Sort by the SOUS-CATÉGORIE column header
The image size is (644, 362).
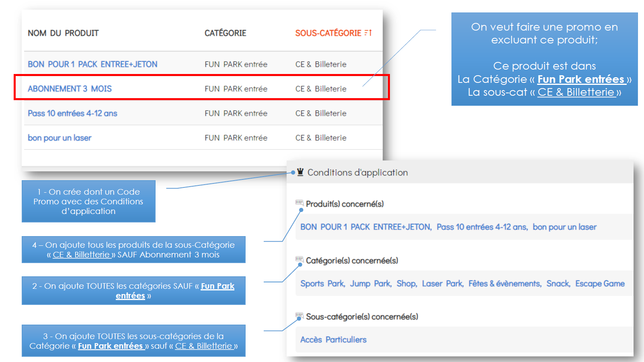click(x=328, y=33)
